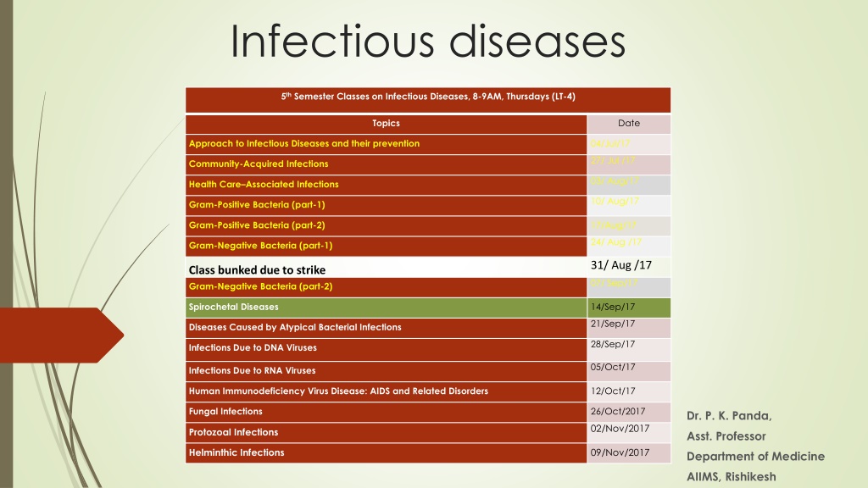Click the '26/Oct/2017' date cell

[x=629, y=412]
